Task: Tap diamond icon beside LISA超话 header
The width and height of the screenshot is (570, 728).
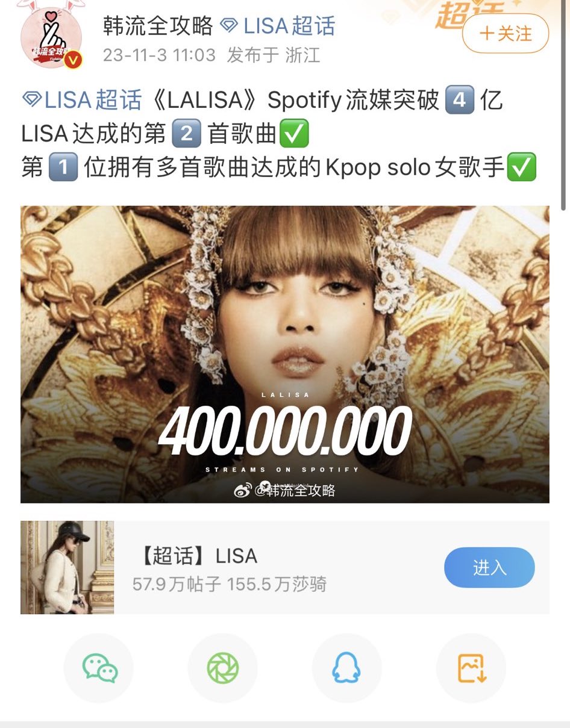Action: point(229,25)
